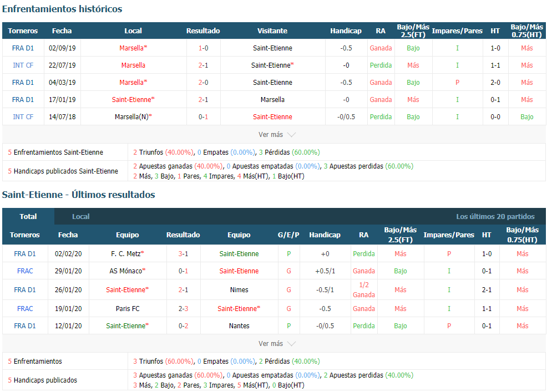Open FRA D1 link for 02/02/20 match
552x392 pixels.
click(x=25, y=254)
